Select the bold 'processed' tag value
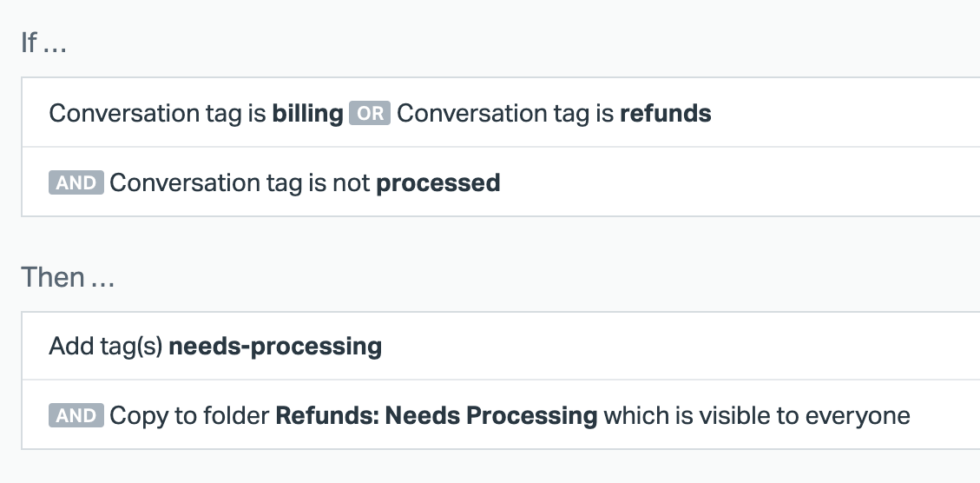 [437, 182]
